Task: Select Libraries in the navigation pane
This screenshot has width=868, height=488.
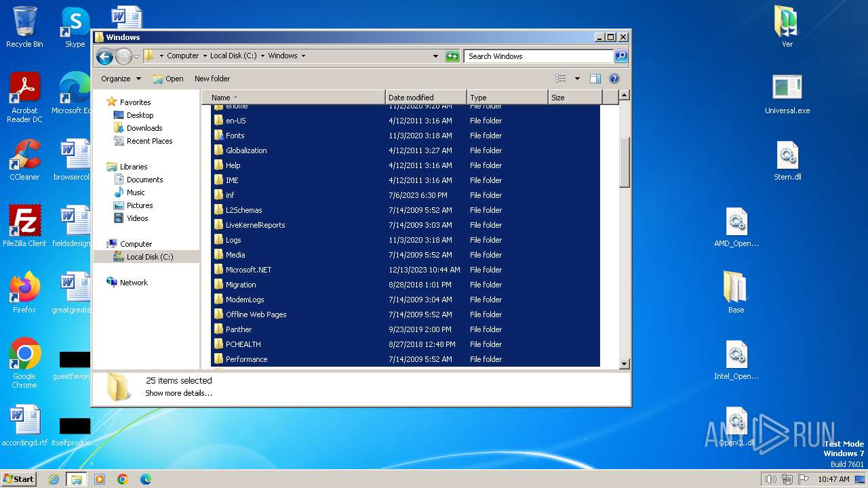Action: pyautogui.click(x=134, y=167)
